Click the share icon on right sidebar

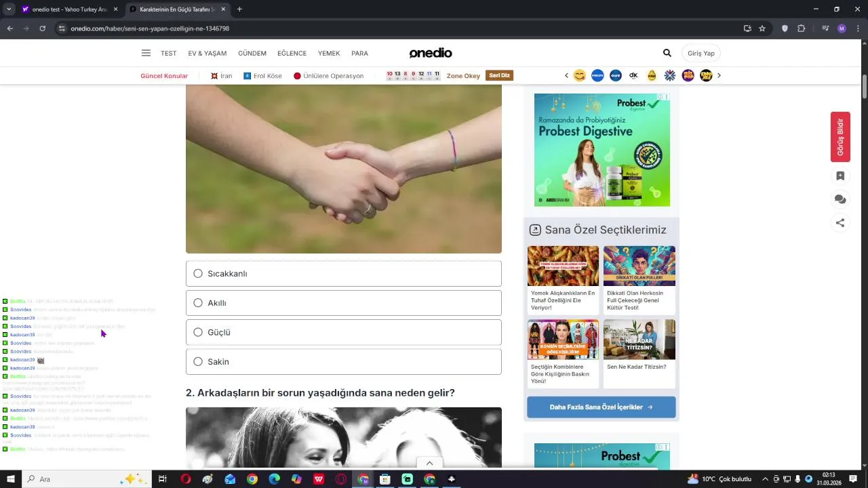[840, 222]
